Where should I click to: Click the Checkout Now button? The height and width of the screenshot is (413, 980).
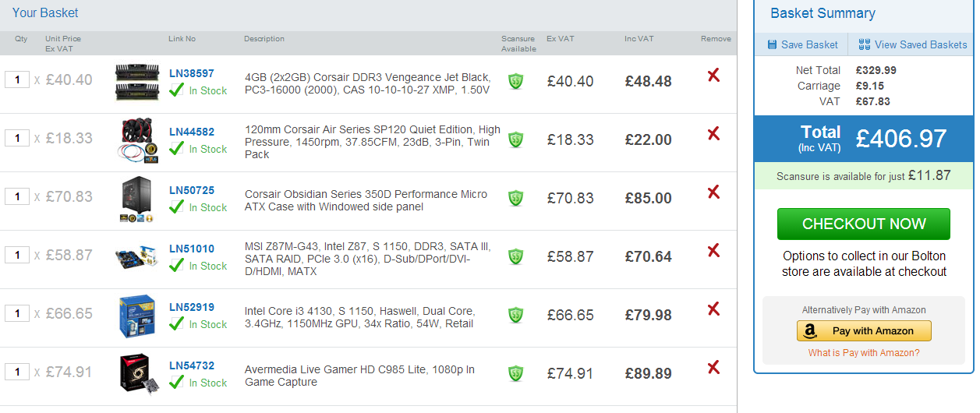(x=864, y=224)
